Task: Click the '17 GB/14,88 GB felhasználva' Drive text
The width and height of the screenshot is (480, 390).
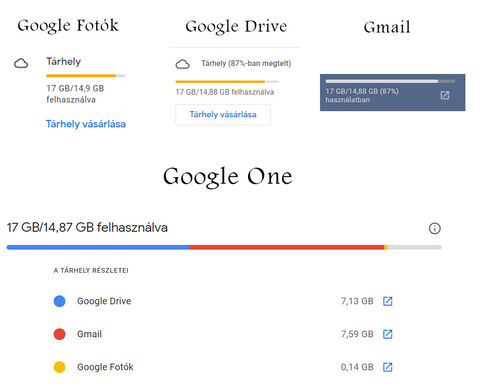Action: [225, 92]
